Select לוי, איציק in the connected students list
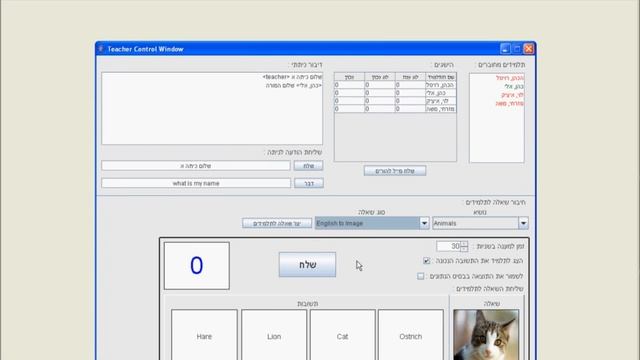 click(513, 95)
